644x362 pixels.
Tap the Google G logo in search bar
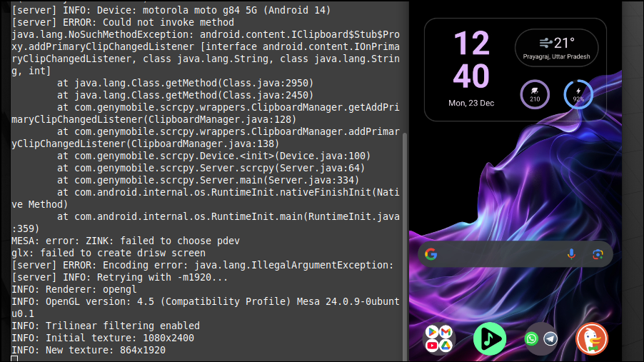pos(431,254)
